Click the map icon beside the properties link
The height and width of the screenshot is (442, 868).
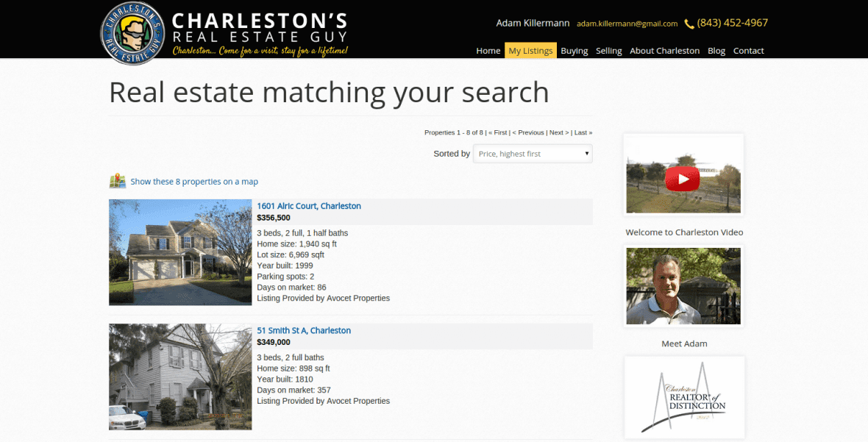(x=118, y=180)
